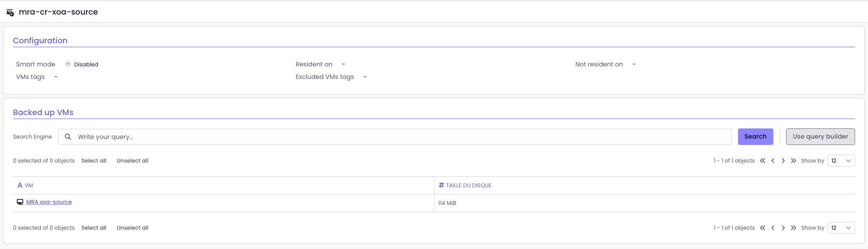The image size is (868, 249).
Task: Go to first page in top pagination
Action: click(763, 161)
